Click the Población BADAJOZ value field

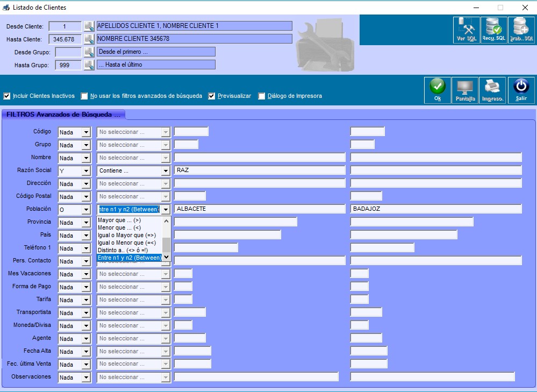[x=436, y=209]
